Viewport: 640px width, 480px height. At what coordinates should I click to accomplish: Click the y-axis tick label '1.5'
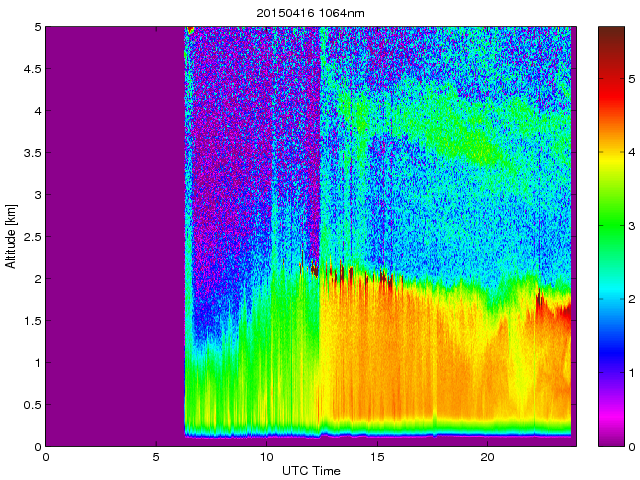coord(33,321)
